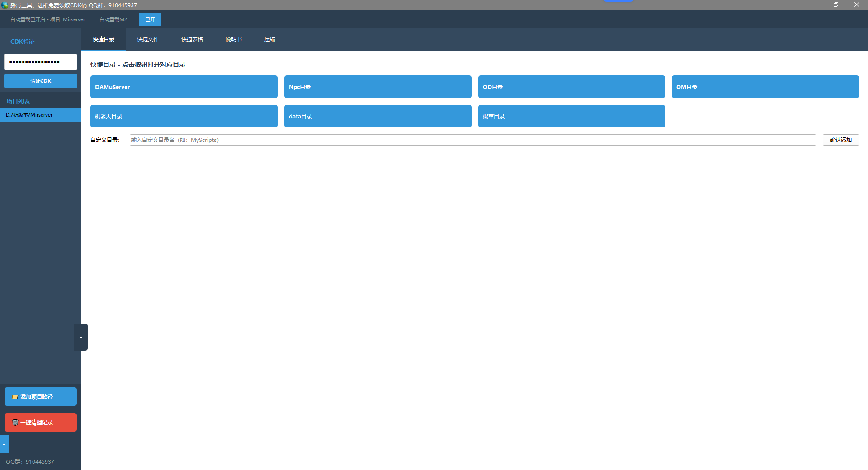Open the data目录 button

click(377, 116)
